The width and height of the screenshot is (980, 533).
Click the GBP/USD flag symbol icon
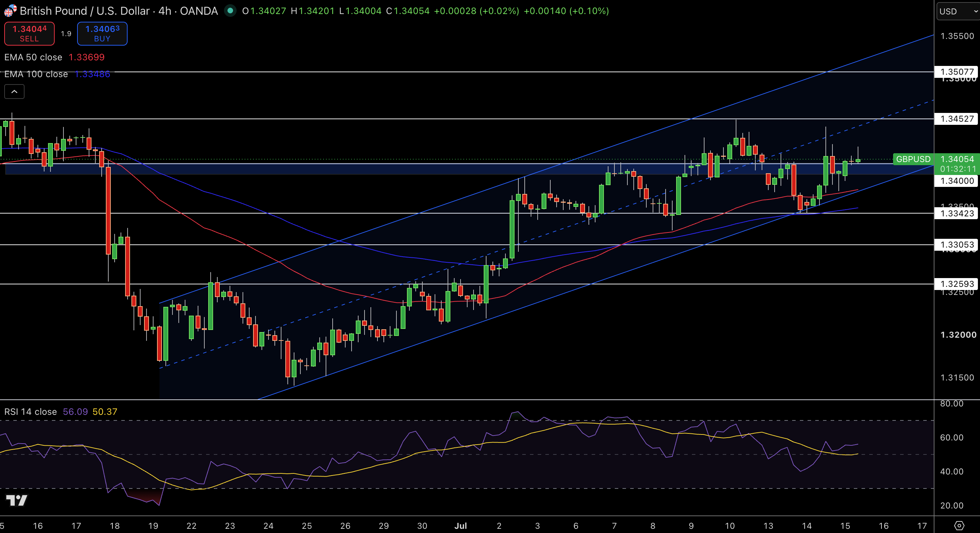click(x=10, y=11)
